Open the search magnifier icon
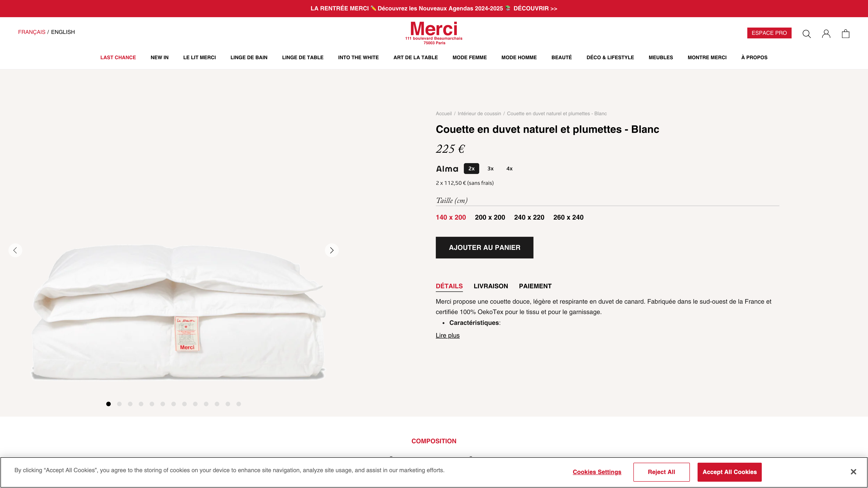This screenshot has height=488, width=868. coord(806,34)
